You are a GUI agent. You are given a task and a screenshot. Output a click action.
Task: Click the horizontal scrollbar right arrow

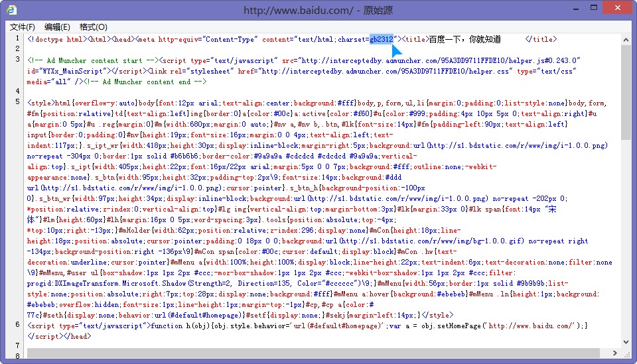pyautogui.click(x=614, y=353)
